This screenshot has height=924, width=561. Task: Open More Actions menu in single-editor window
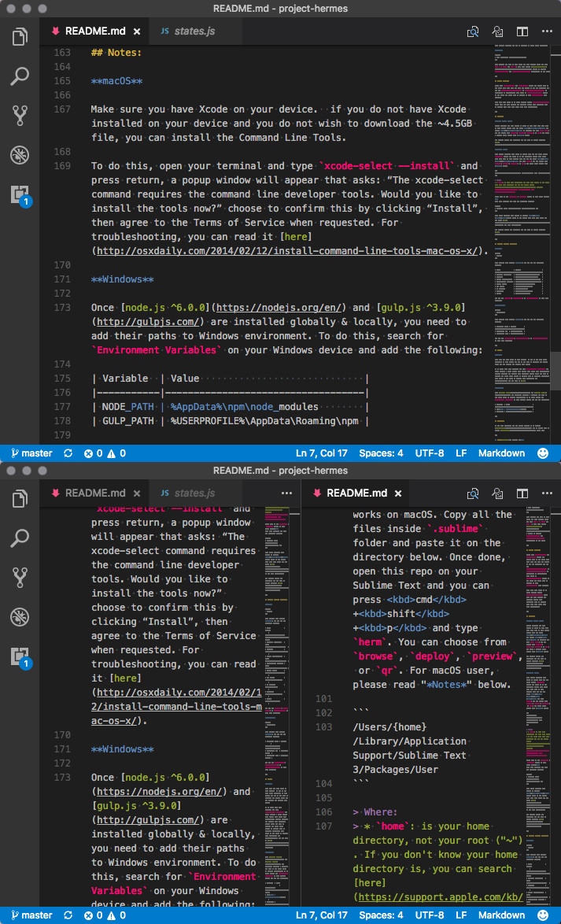click(546, 31)
